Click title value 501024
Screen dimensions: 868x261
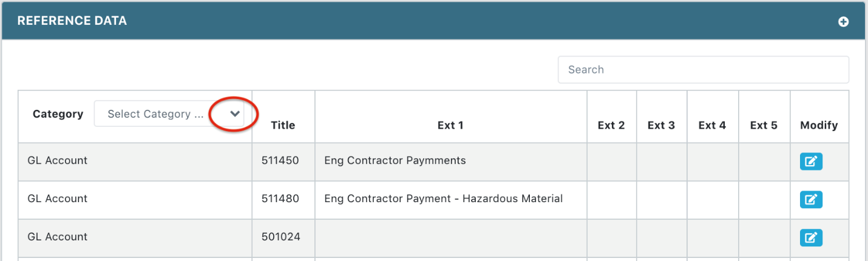click(281, 237)
